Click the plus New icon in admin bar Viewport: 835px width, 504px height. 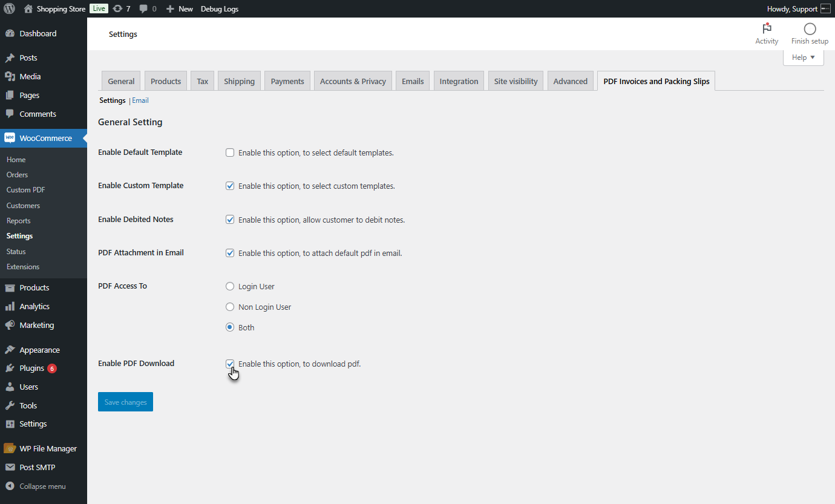(170, 8)
